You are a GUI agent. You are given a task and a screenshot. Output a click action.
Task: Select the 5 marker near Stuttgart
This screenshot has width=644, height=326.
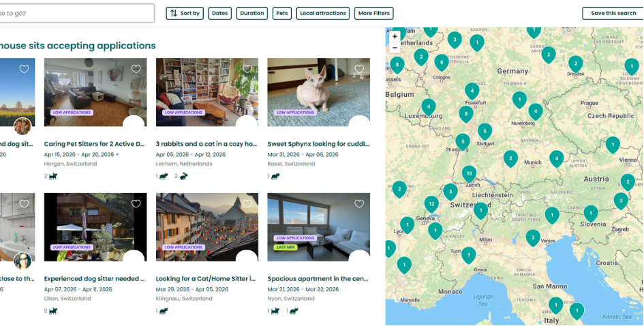[x=485, y=130]
